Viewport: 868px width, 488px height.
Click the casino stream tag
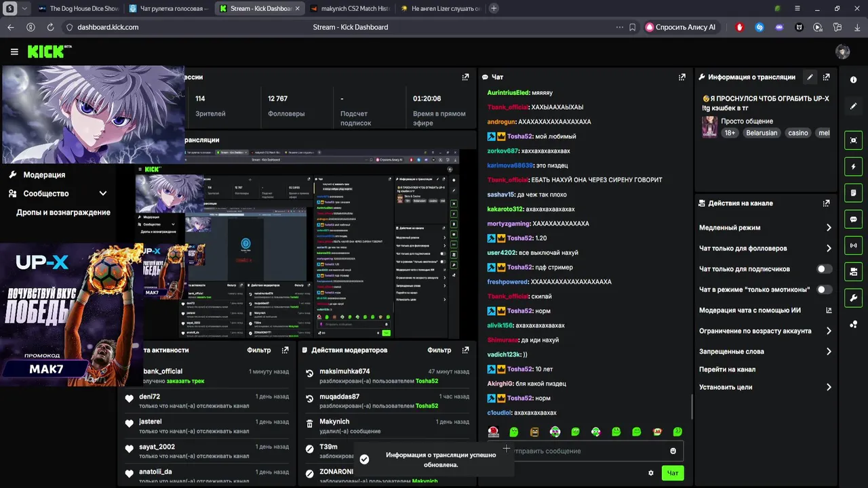click(x=797, y=133)
